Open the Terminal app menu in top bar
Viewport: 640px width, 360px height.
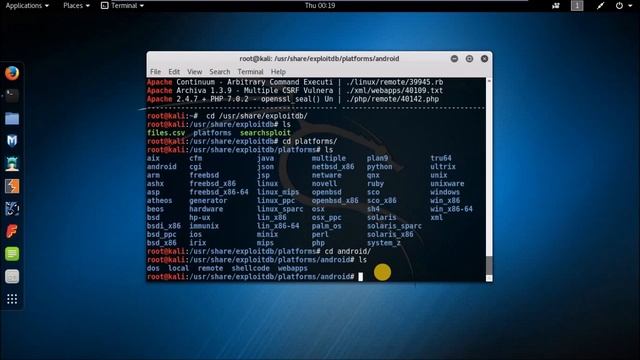tap(122, 6)
